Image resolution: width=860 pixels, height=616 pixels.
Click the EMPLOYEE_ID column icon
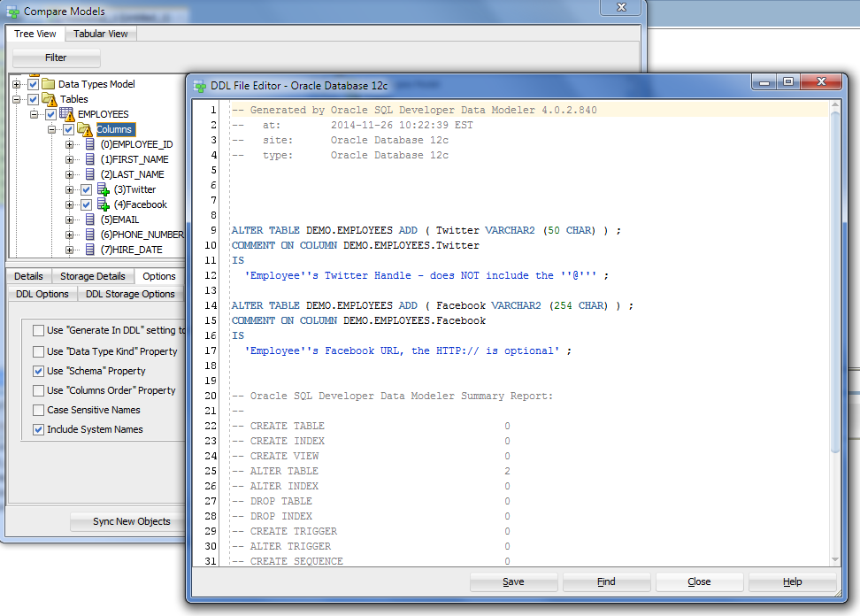[x=90, y=144]
